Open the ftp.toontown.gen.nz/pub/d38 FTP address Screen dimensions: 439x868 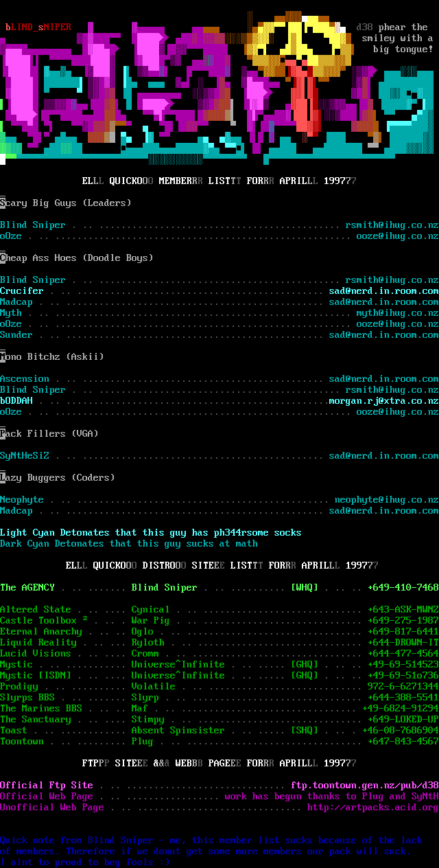click(364, 786)
